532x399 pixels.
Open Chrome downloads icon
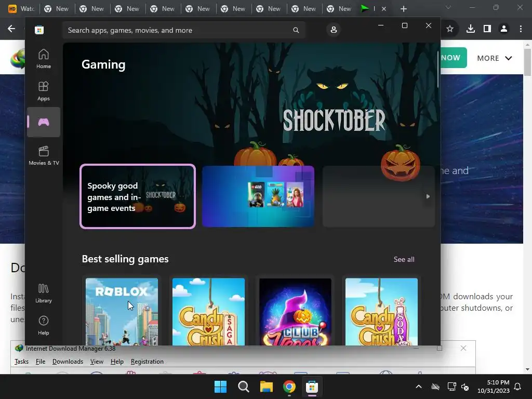point(471,29)
